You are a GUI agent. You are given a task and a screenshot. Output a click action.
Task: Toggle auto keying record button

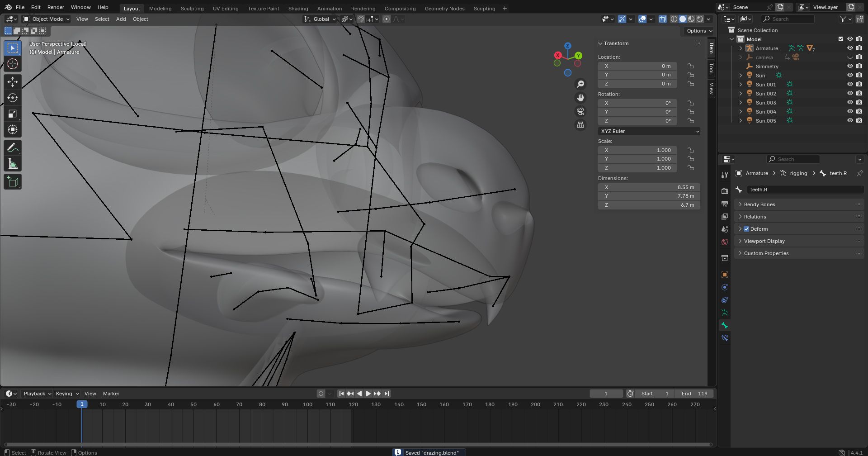pos(321,394)
